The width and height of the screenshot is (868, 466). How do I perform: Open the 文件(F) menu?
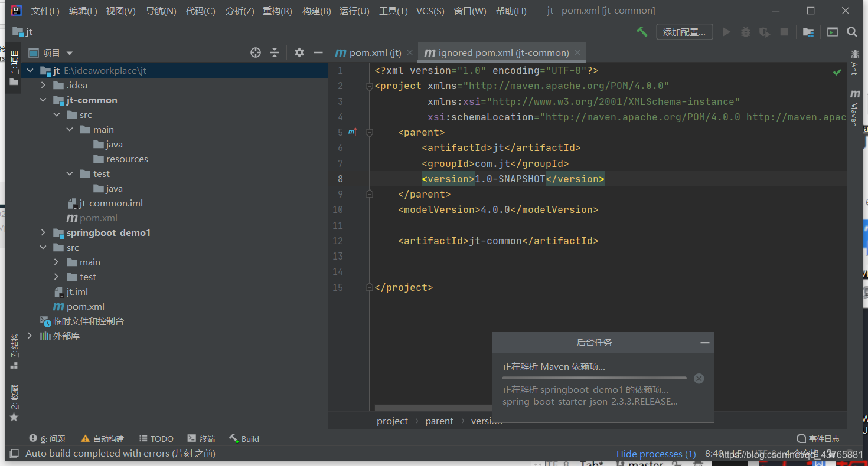click(x=45, y=11)
